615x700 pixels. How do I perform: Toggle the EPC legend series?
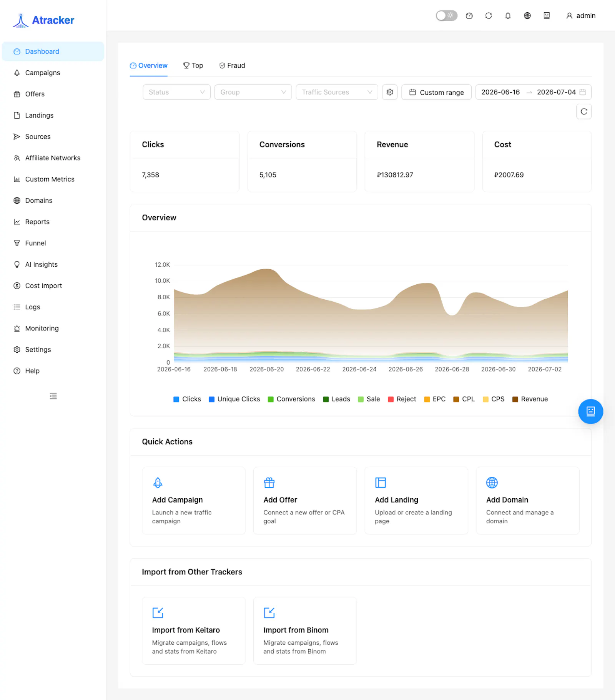tap(435, 399)
